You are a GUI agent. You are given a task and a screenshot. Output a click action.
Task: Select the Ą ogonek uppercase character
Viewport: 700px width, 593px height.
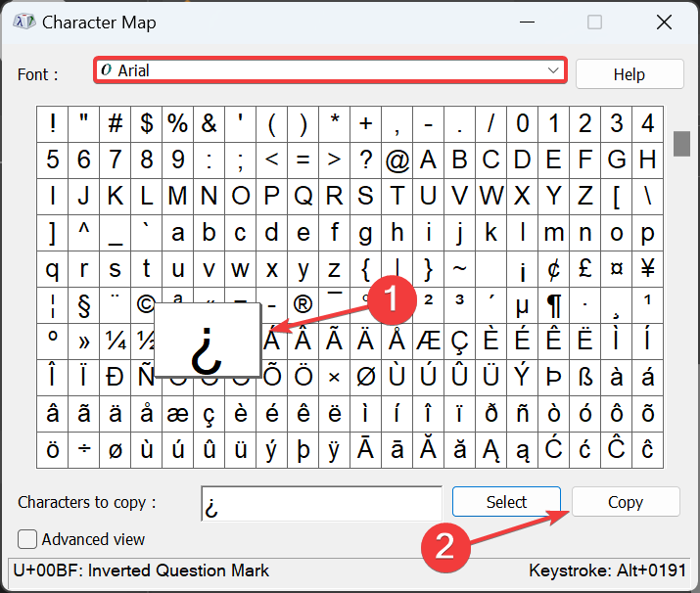(491, 450)
